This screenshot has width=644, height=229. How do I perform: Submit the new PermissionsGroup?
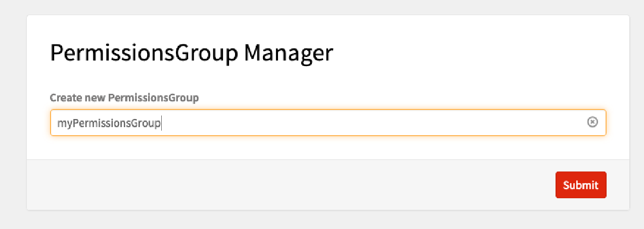click(x=580, y=185)
